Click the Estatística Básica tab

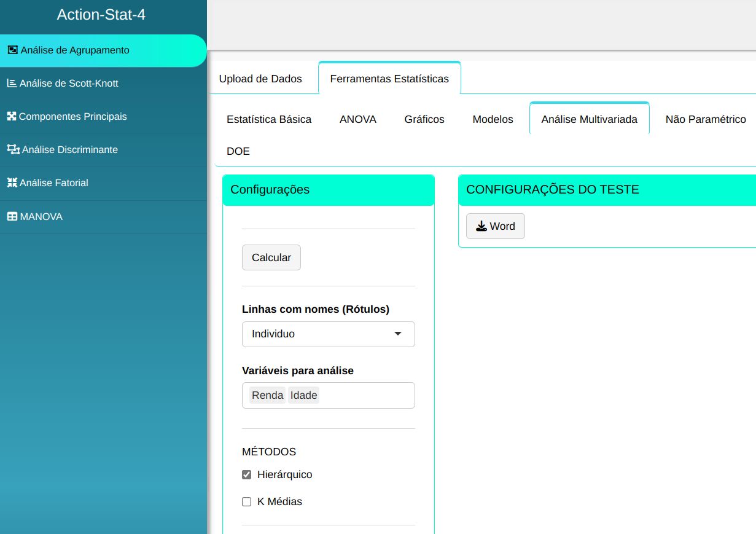(269, 119)
